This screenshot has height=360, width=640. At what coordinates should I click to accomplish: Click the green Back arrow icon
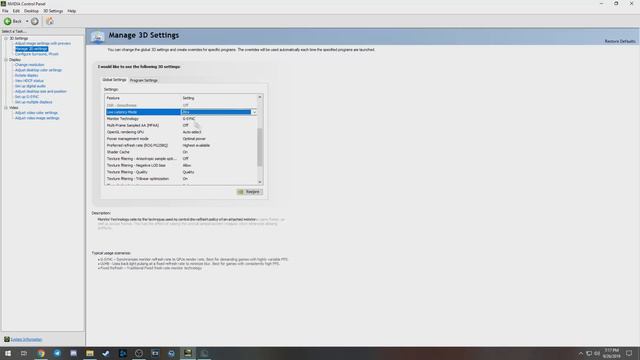point(8,21)
